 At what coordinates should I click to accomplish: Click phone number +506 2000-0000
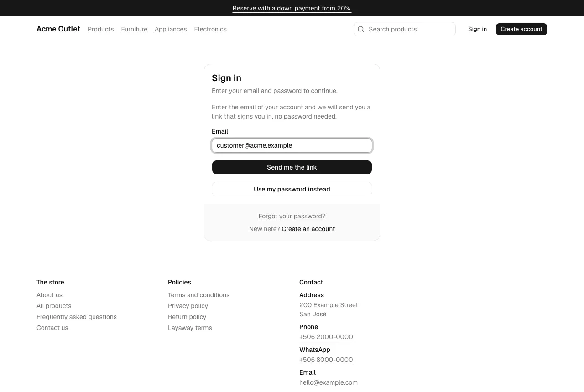(326, 337)
